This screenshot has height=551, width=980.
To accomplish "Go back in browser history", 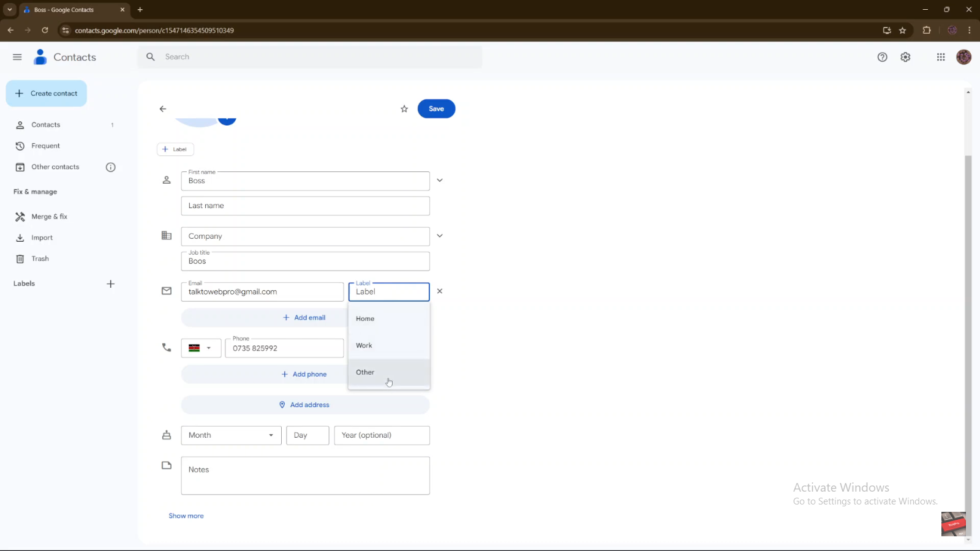I will 10,30.
